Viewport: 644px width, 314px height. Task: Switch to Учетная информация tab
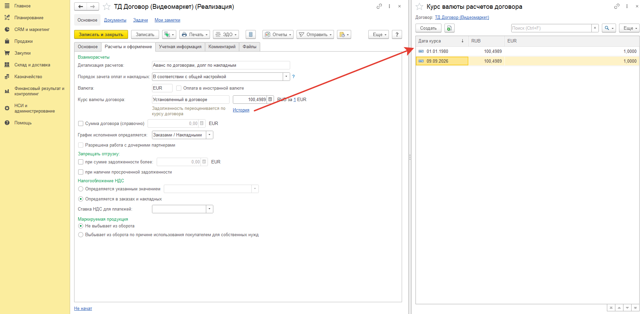[x=180, y=46]
